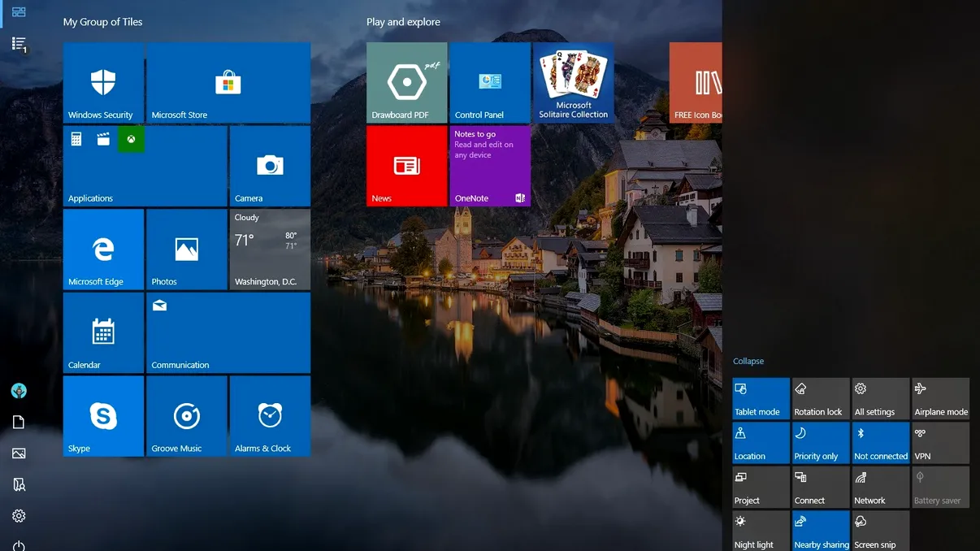Start Microsoft Solitaire Collection

coord(573,81)
